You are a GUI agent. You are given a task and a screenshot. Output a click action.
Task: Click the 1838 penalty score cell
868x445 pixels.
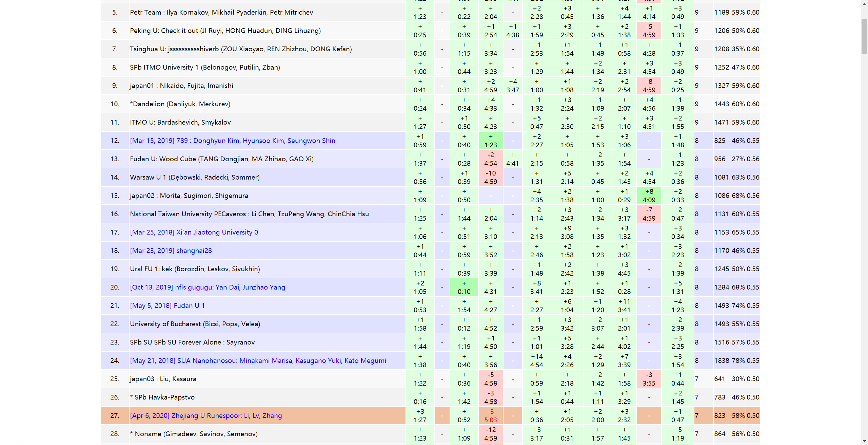coord(721,360)
